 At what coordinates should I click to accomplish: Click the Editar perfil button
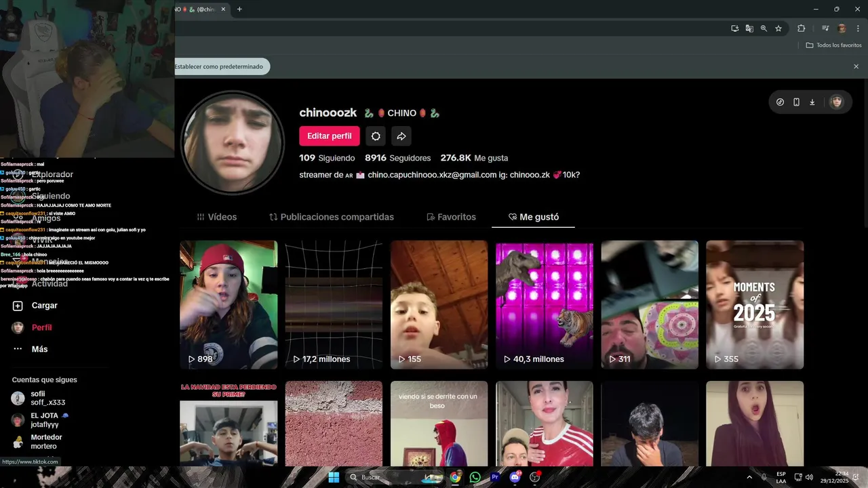coord(330,136)
